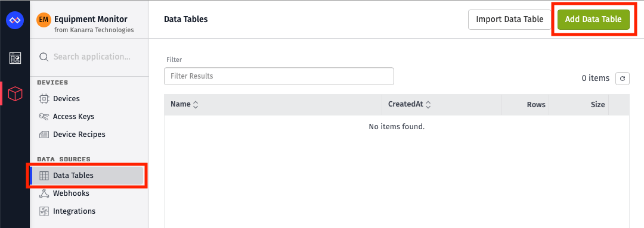
Task: Focus the Filter Results field
Action: coord(279,76)
